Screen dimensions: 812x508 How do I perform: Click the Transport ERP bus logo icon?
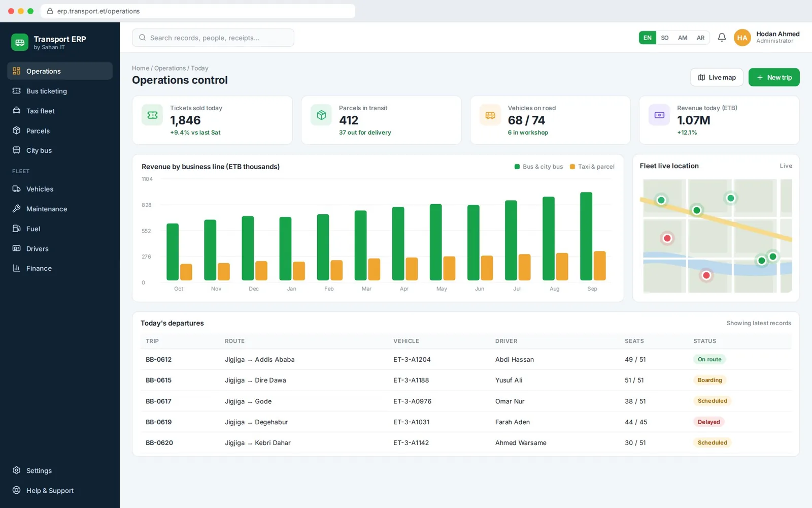(20, 42)
